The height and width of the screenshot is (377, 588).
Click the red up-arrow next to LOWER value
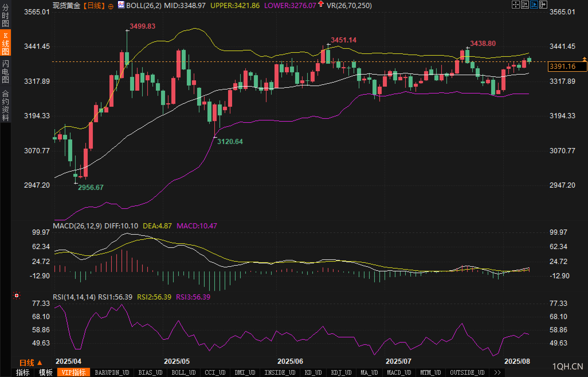321,4
